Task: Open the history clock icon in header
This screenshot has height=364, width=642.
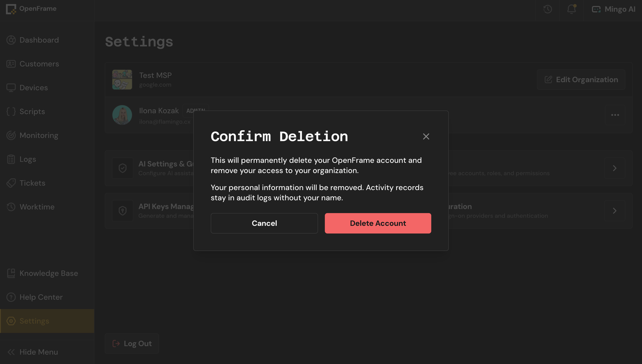Action: [547, 9]
